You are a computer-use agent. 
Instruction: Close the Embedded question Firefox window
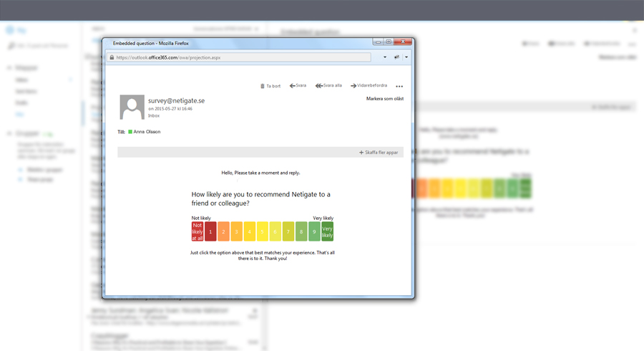coord(403,42)
